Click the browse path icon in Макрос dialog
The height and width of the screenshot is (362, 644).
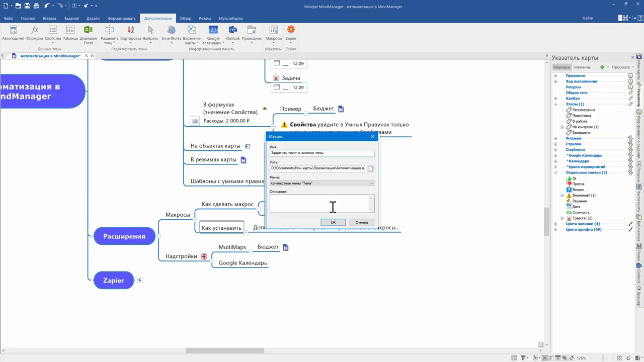point(371,168)
